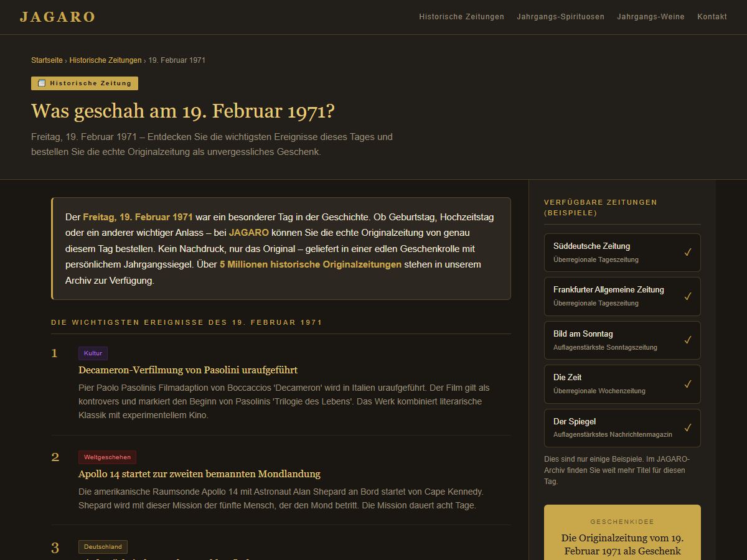Click event number 3
This screenshot has width=747, height=560.
[55, 548]
